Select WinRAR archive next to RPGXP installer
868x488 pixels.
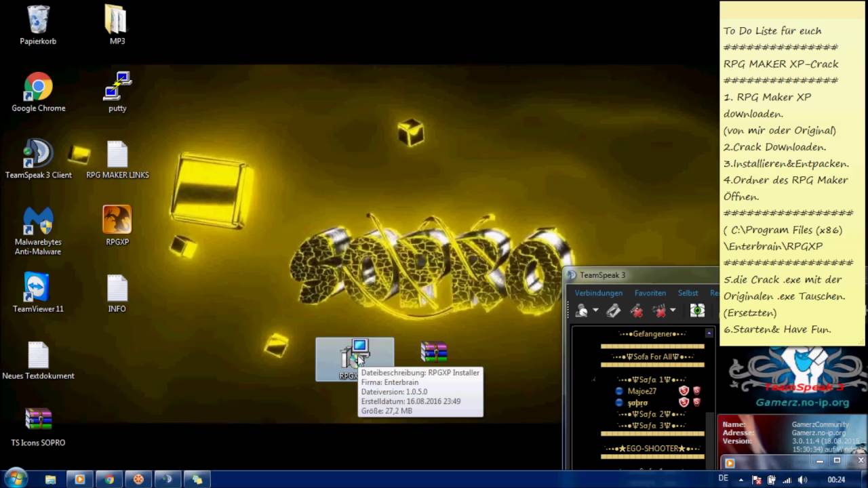coord(434,352)
